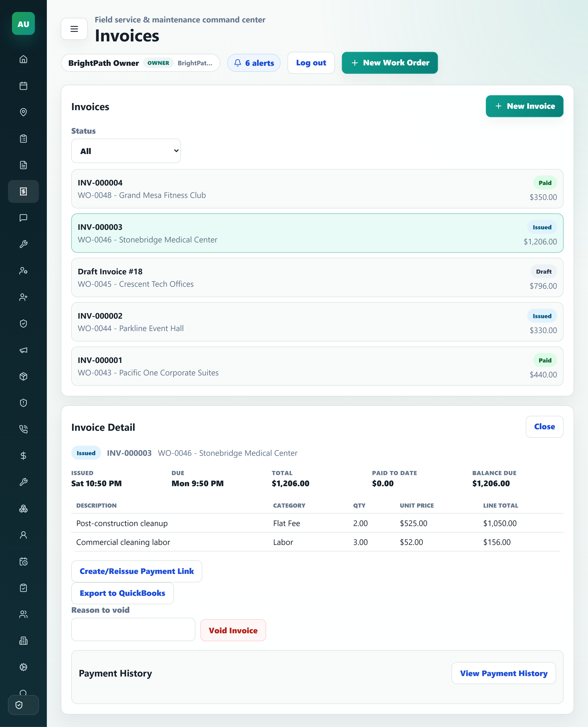This screenshot has height=727, width=588.
Task: Open the add-user icon in sidebar
Action: pos(23,297)
